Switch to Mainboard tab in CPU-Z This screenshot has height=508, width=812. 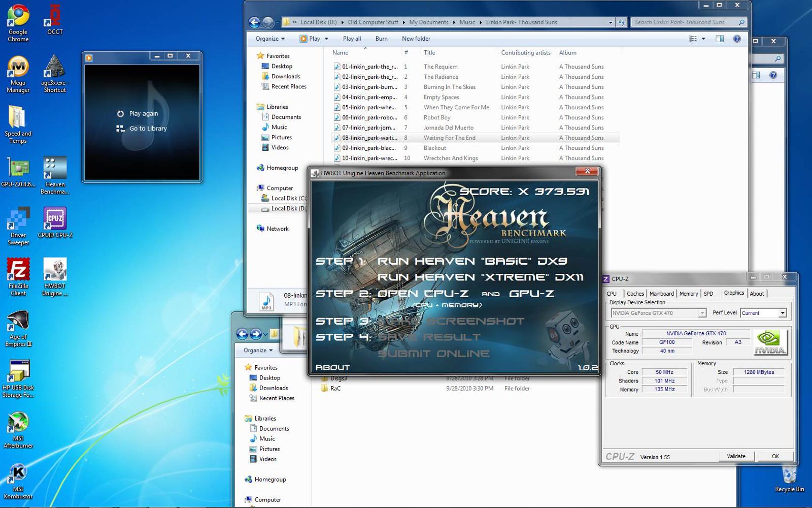pos(661,294)
